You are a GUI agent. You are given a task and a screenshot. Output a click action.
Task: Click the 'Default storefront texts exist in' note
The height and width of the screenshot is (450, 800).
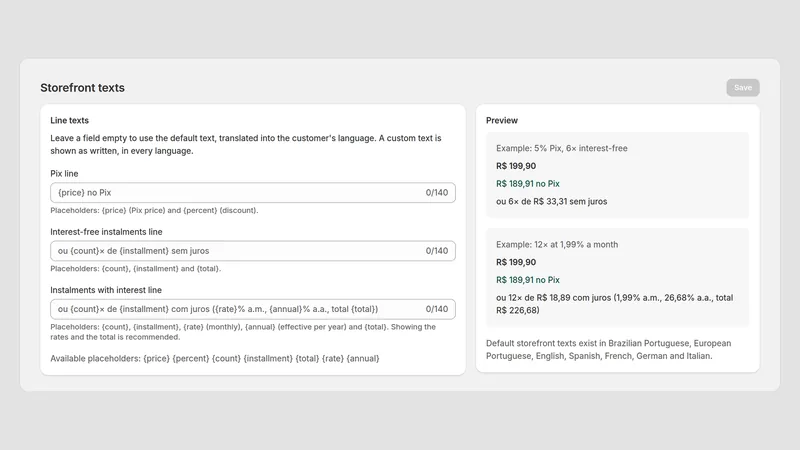tap(608, 349)
